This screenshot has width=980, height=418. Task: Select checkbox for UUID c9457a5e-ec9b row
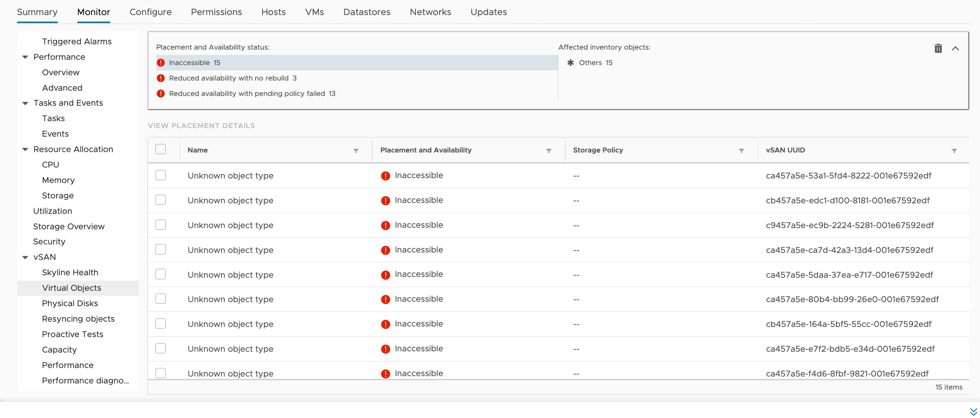(161, 225)
